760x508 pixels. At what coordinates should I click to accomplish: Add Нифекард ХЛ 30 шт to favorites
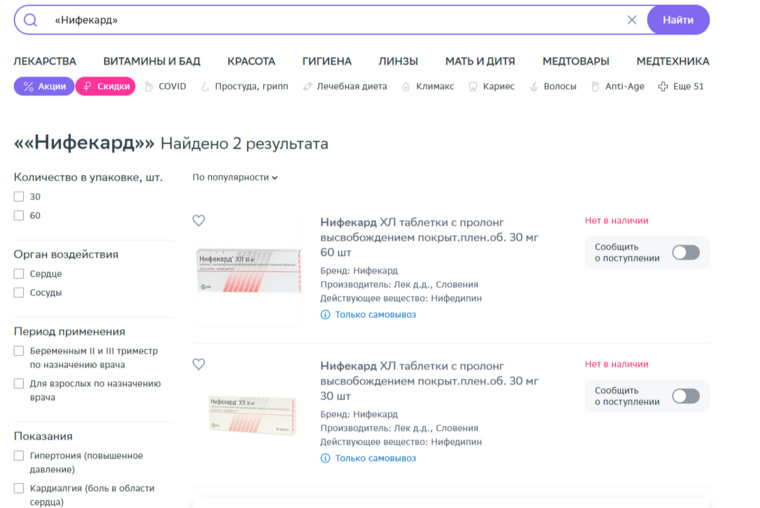[x=199, y=364]
